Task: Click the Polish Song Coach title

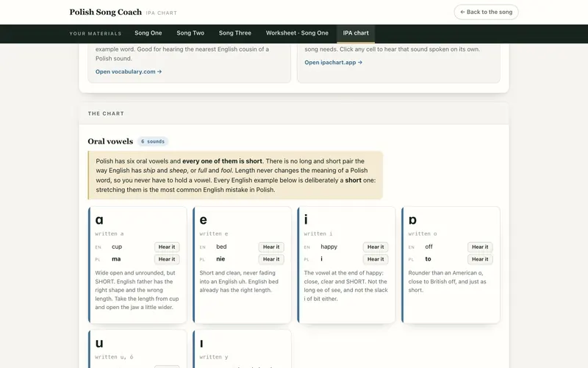Action: click(105, 12)
